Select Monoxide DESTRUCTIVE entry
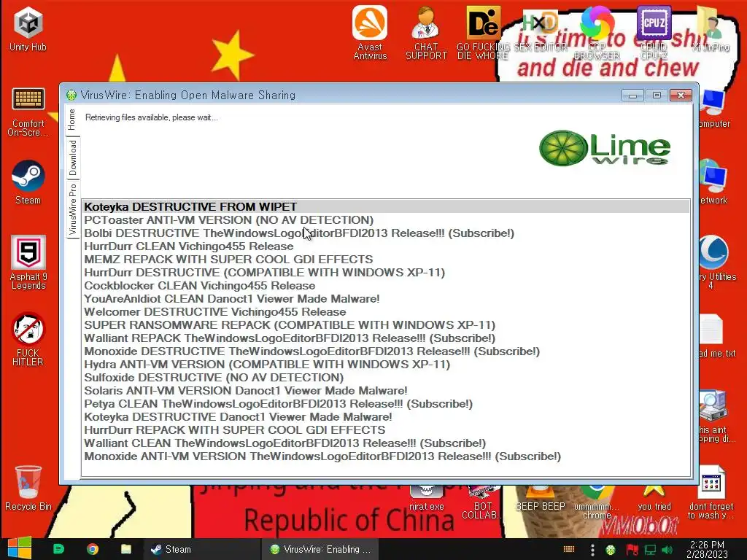Viewport: 747px width, 560px height. tap(386, 351)
